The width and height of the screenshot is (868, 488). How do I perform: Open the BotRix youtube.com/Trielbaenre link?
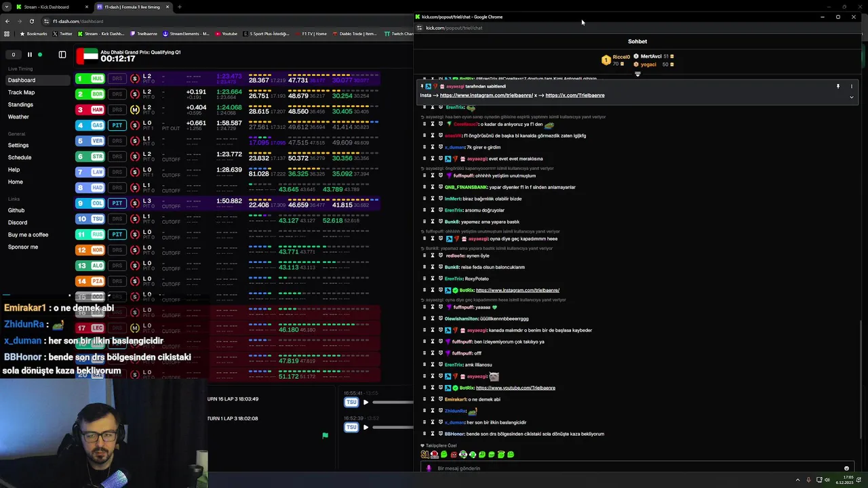[x=515, y=388]
